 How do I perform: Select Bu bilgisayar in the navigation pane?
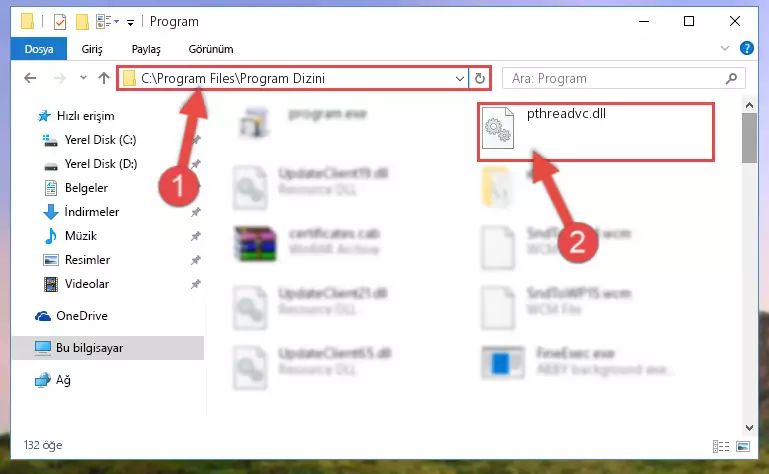107,348
